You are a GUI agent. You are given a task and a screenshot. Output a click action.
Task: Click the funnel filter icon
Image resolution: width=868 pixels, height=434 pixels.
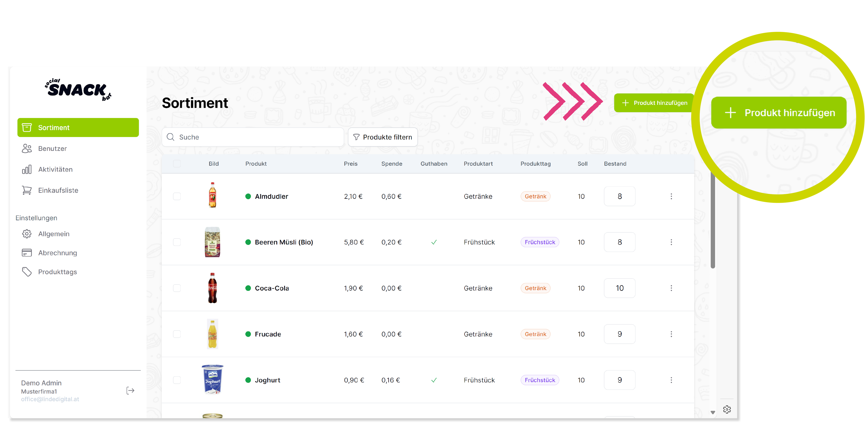point(356,137)
